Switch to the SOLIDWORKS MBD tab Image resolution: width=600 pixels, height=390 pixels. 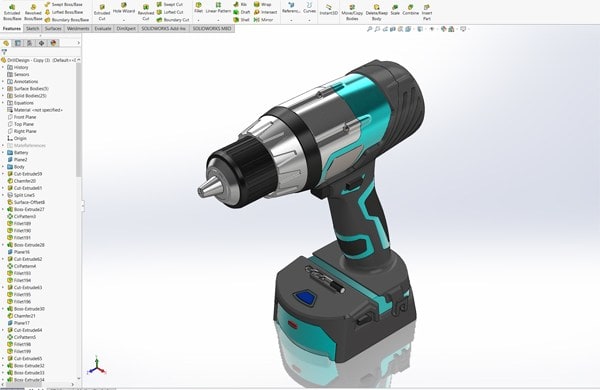[x=212, y=29]
